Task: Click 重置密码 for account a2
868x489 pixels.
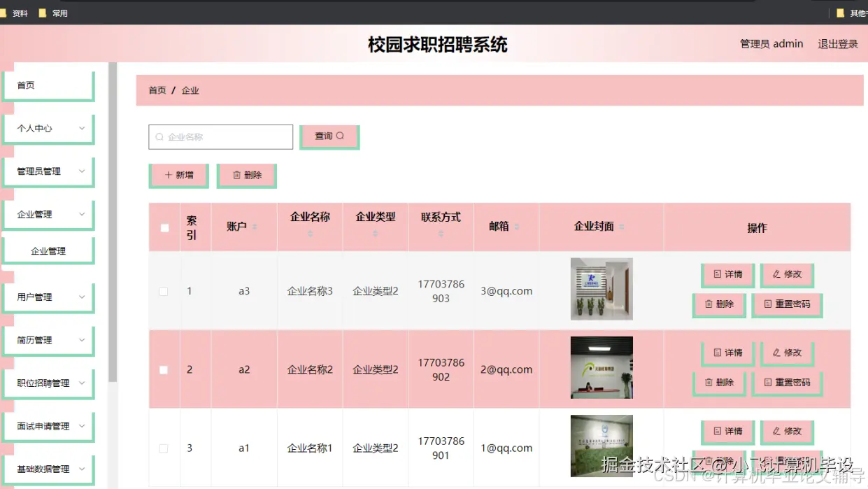Action: (x=787, y=383)
